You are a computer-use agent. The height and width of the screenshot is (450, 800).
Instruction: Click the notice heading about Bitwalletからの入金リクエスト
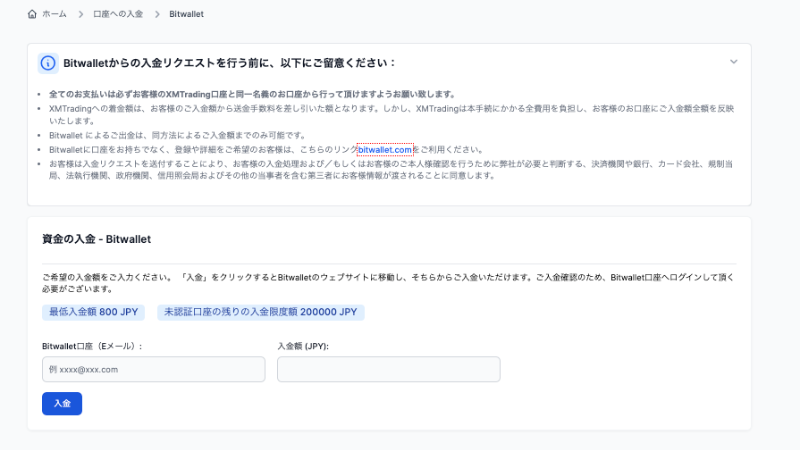tap(229, 63)
